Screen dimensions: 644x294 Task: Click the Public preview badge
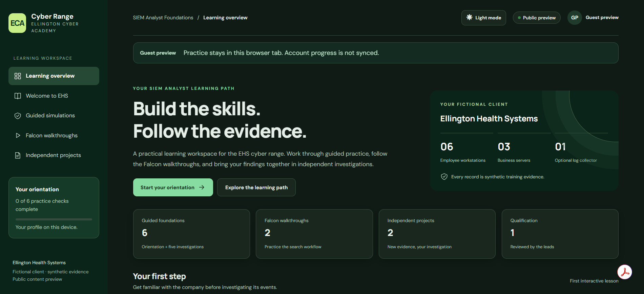537,18
